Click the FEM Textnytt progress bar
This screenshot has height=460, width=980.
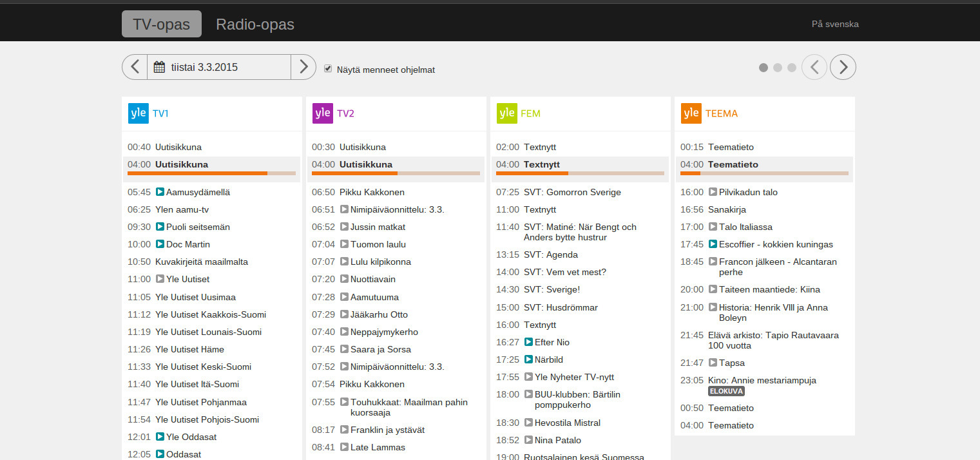point(580,173)
